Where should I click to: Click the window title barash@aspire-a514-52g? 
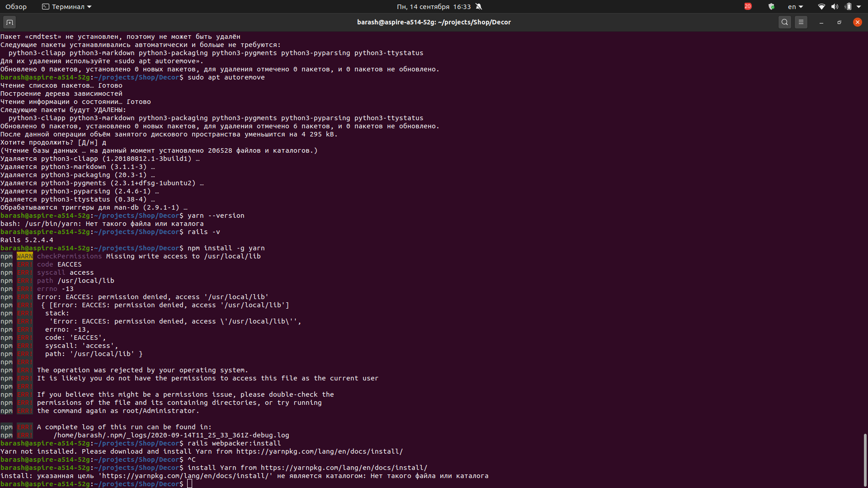[x=434, y=22]
